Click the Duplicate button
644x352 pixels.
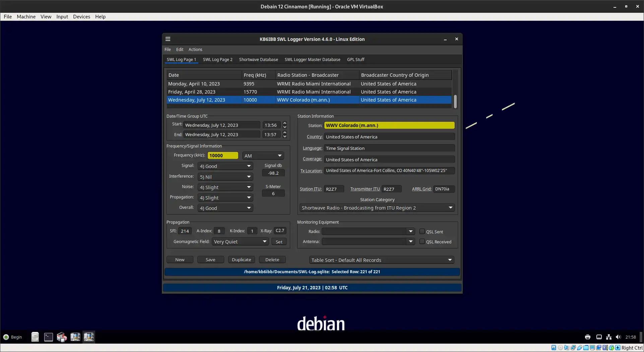(241, 259)
